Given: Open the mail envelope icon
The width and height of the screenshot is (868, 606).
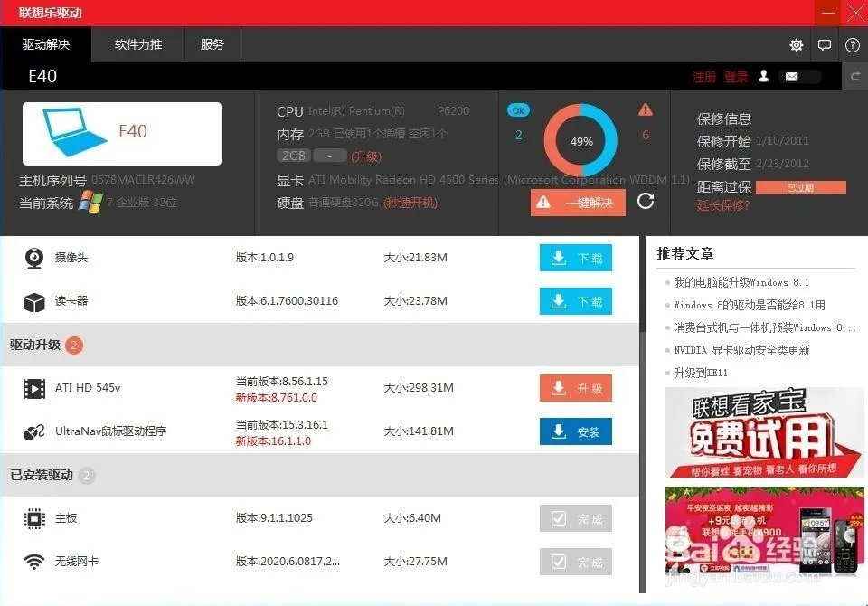Looking at the screenshot, I should point(791,77).
